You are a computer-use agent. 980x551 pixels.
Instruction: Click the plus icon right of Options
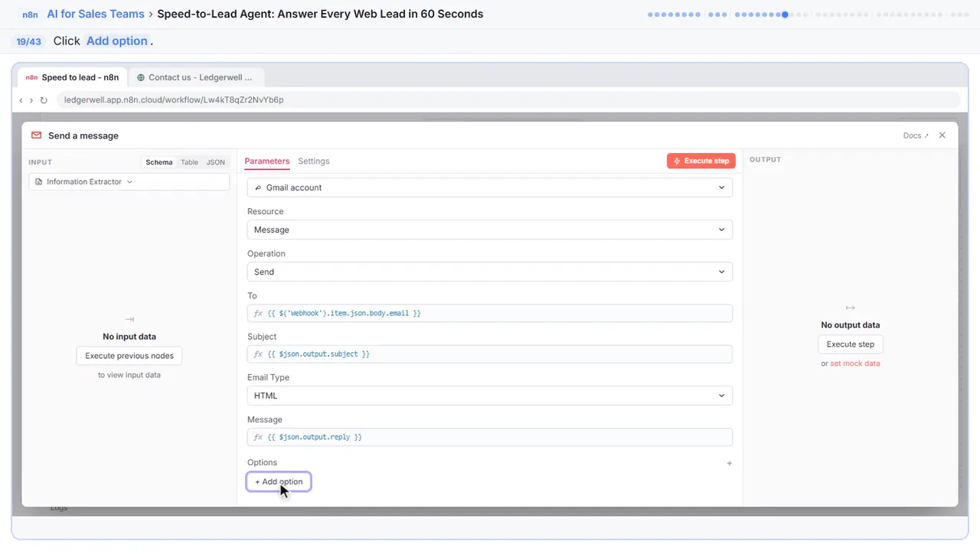(730, 463)
